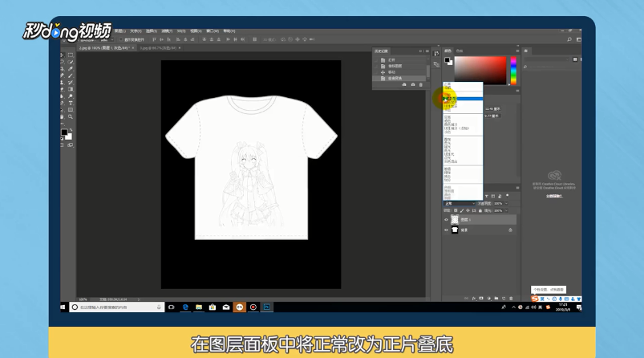The height and width of the screenshot is (358, 644).
Task: Create new snapshot in History panel
Action: [413, 84]
